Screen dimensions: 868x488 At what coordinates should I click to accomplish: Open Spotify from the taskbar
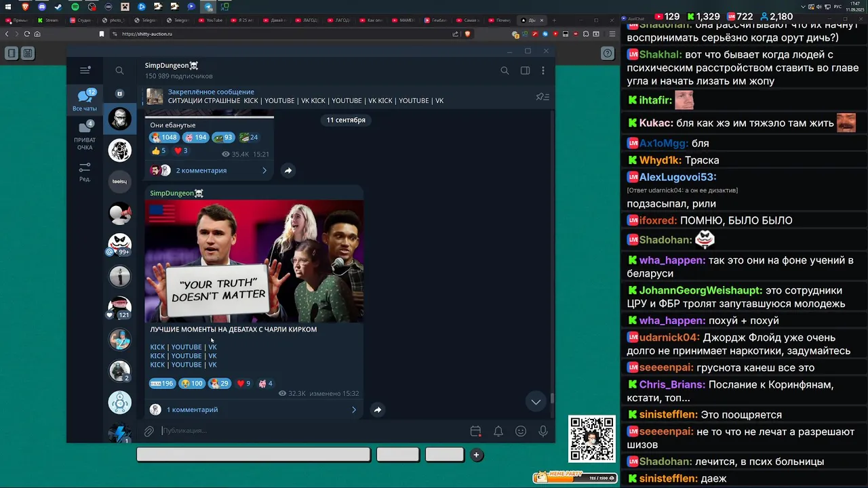tap(75, 7)
